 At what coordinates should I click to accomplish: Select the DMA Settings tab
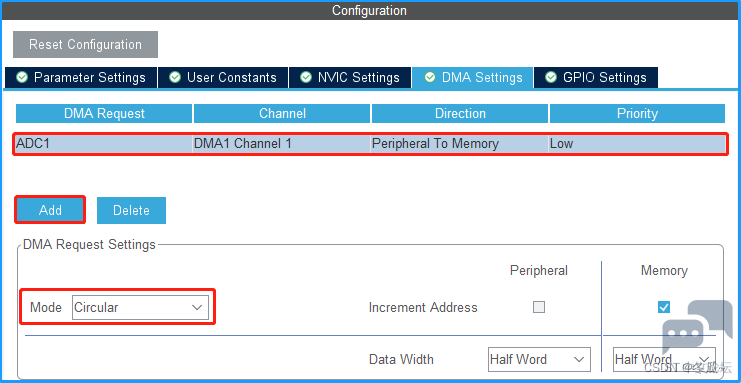pyautogui.click(x=473, y=78)
